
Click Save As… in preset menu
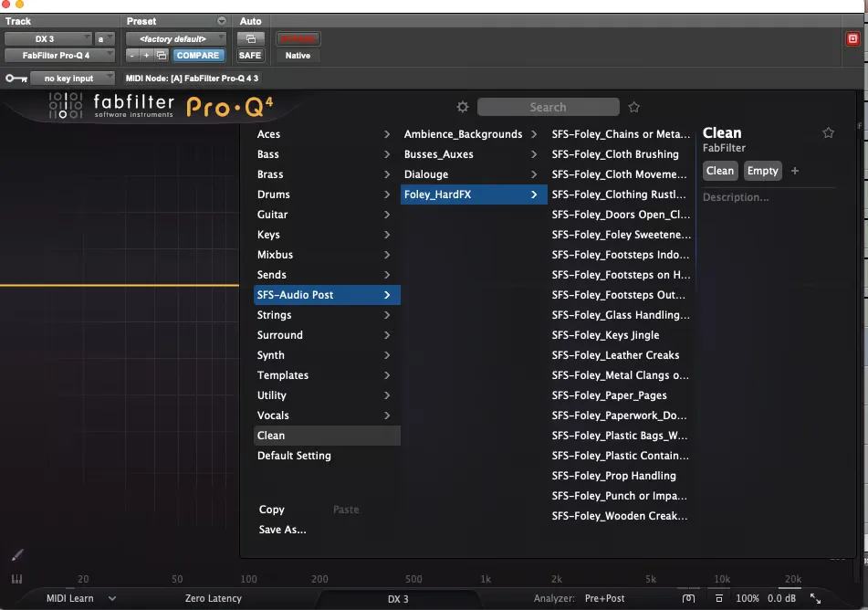tap(282, 530)
